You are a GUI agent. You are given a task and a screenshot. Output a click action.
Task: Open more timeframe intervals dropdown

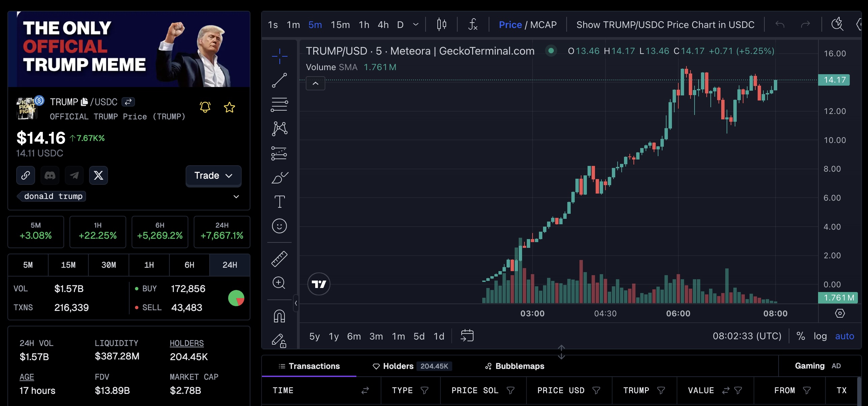pos(416,25)
